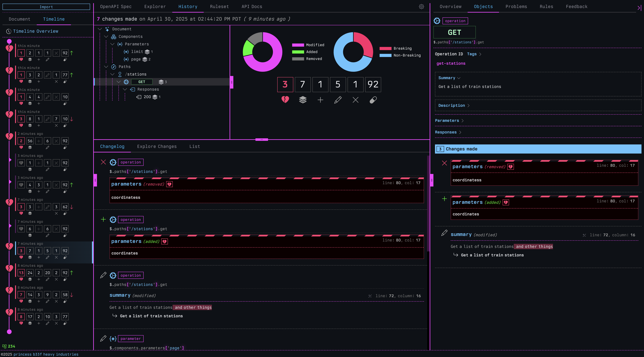Viewport: 644px width, 357px height.
Task: Click the Timeline Overview clock icon
Action: tap(9, 31)
